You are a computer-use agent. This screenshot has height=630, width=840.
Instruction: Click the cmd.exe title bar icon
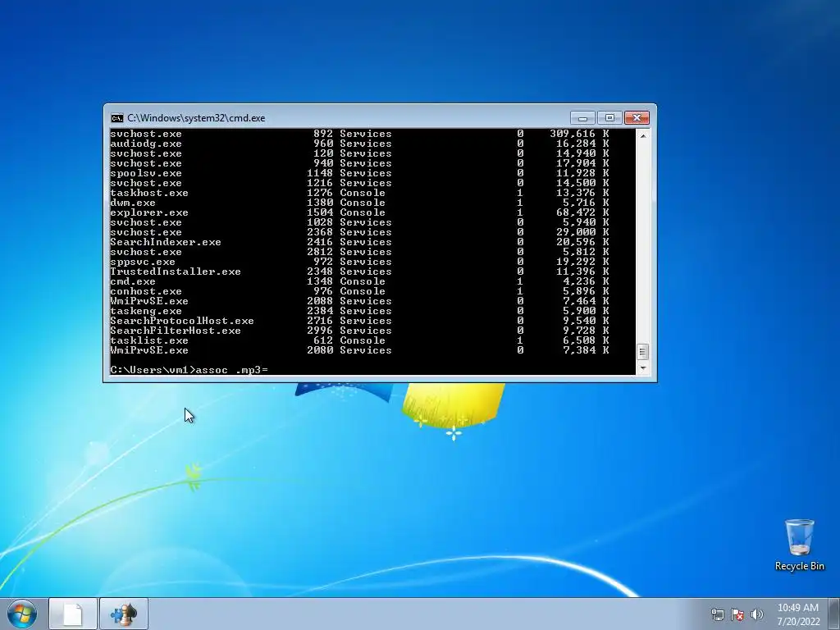116,118
